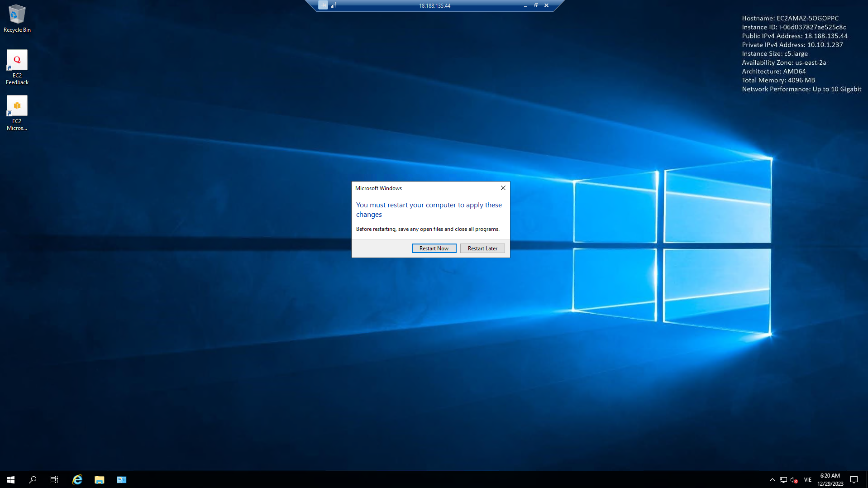Close the Microsoft Windows restart dialog

503,188
